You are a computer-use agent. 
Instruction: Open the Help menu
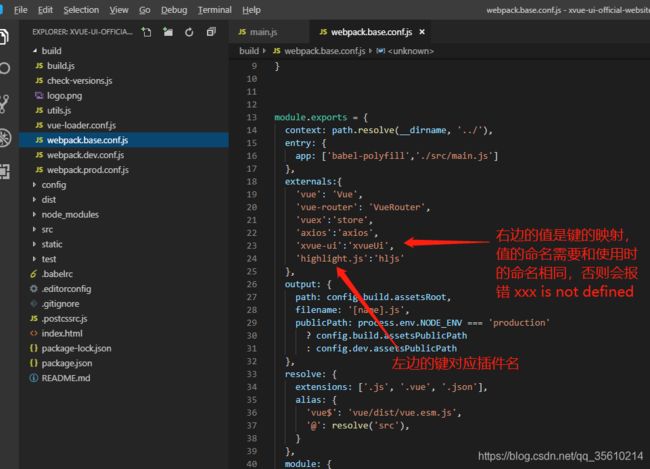click(251, 10)
